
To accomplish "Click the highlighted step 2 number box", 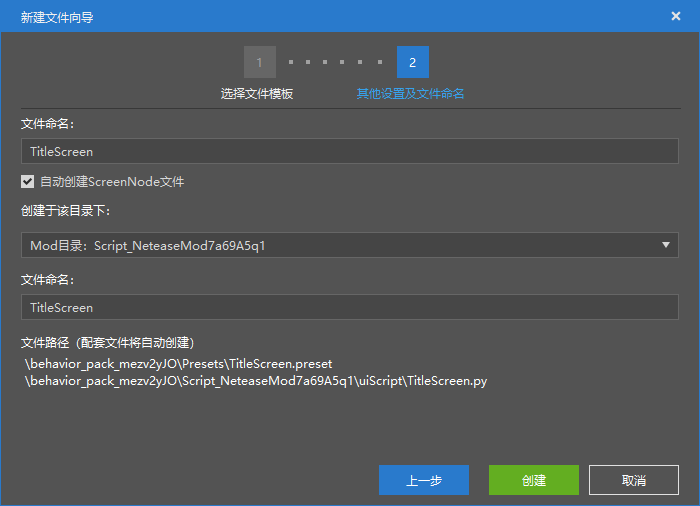I will [412, 62].
